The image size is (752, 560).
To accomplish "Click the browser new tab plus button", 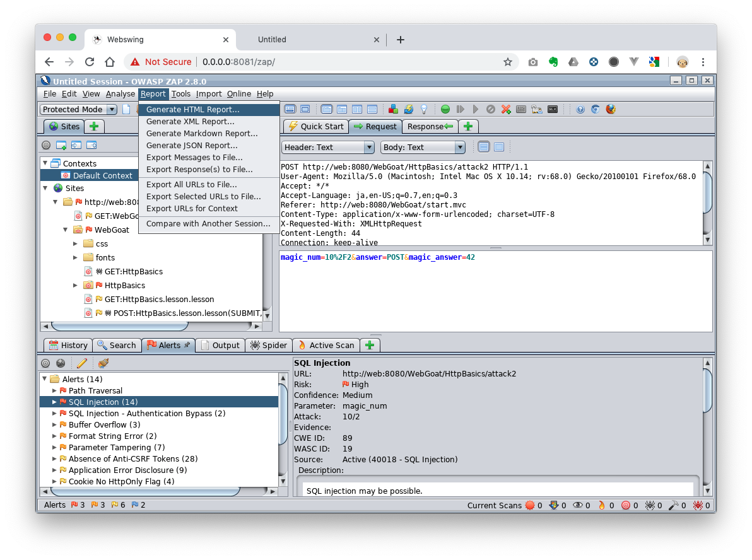I will pyautogui.click(x=401, y=40).
